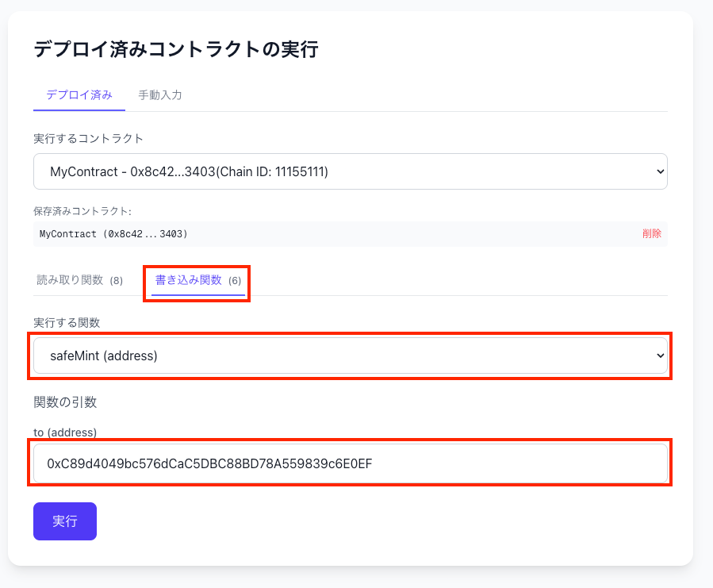Screen dimensions: 713x588
Task: Click the to (address) input field
Action: tap(350, 463)
